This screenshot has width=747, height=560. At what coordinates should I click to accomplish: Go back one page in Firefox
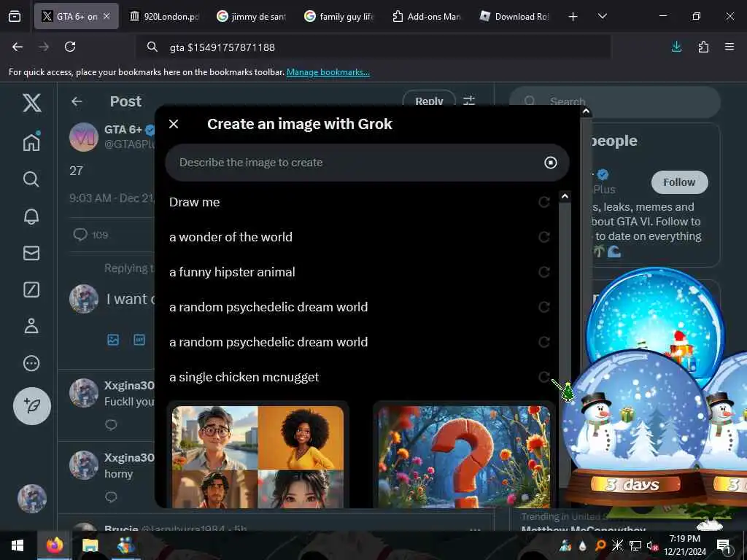pyautogui.click(x=18, y=47)
